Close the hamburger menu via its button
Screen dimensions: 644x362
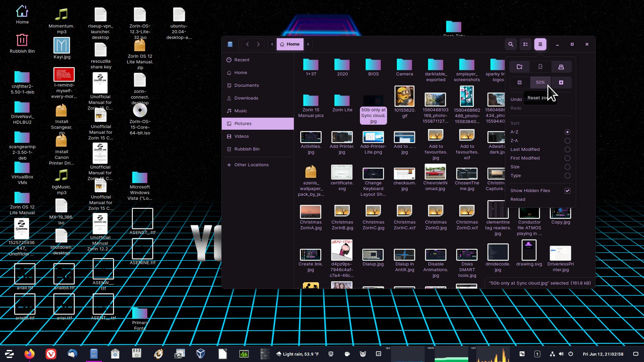[x=540, y=44]
